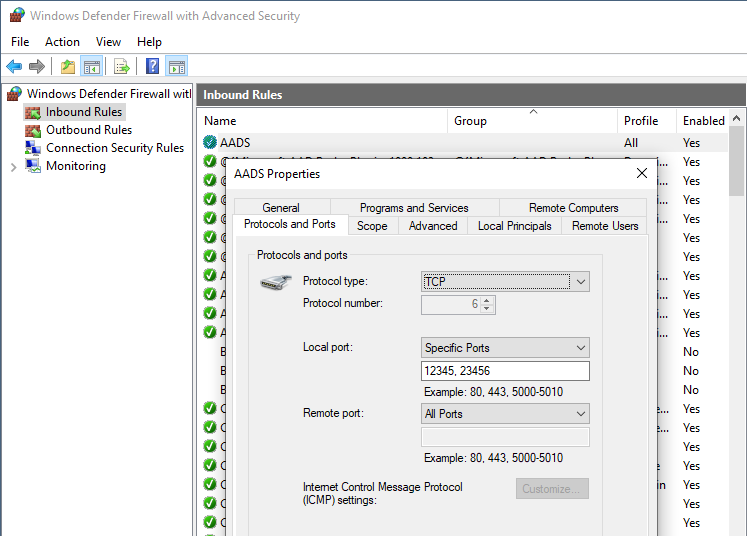Switch to the General tab
This screenshot has height=536, width=747.
281,208
